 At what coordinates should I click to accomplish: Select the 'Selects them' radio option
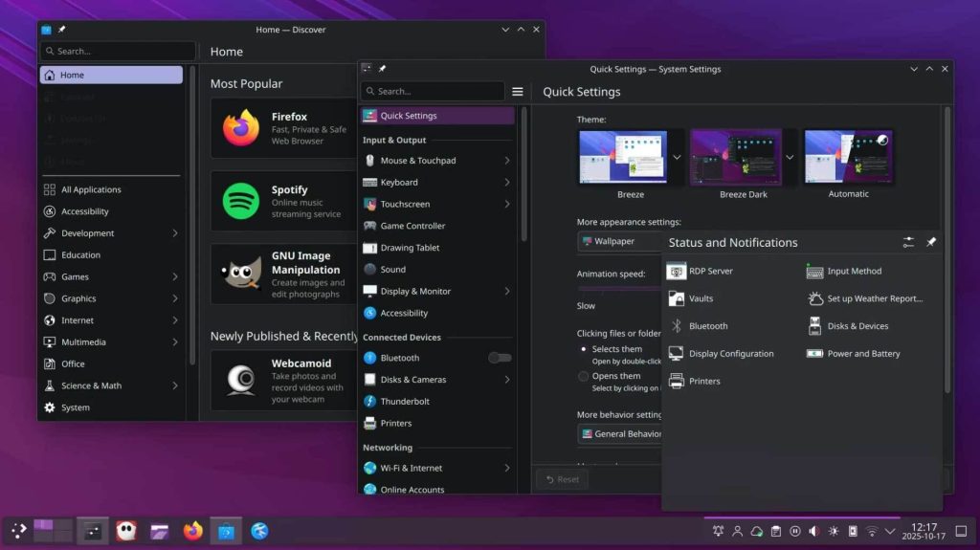[x=584, y=349]
